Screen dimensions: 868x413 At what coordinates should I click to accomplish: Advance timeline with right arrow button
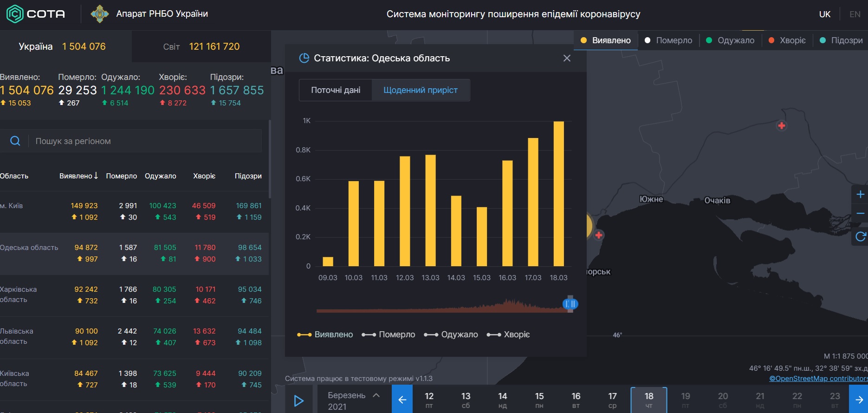(859, 399)
